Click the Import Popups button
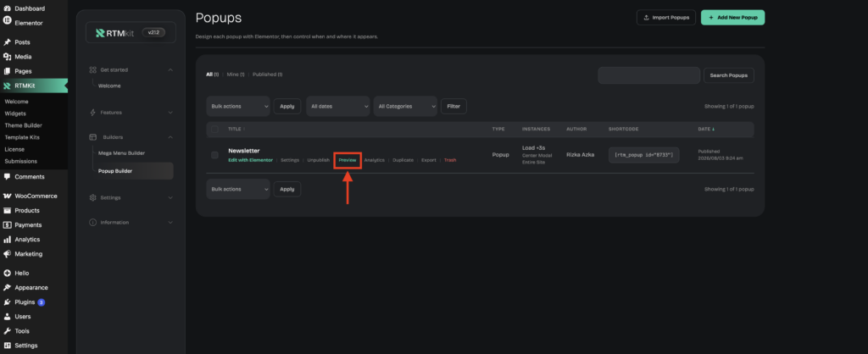 click(x=666, y=18)
